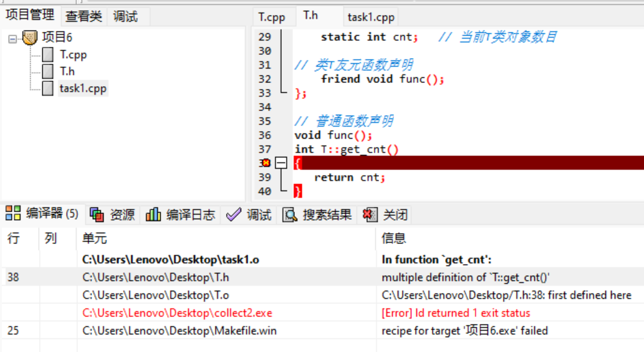This screenshot has width=644, height=352.
Task: Collapse the code fold at line 38
Action: pyautogui.click(x=281, y=163)
